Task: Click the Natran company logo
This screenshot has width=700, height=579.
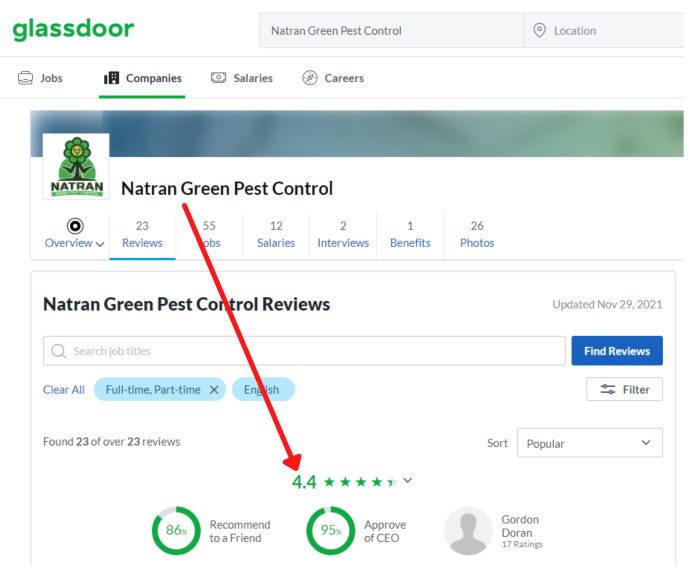Action: pyautogui.click(x=76, y=167)
